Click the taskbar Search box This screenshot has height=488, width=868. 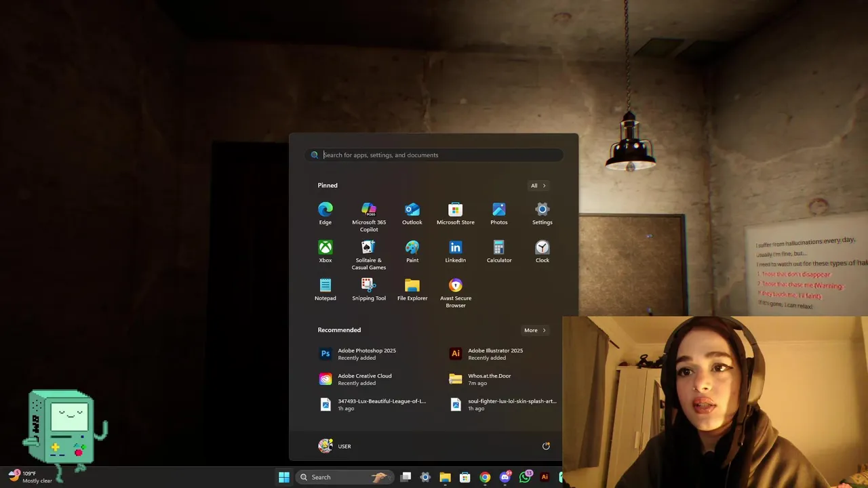[344, 477]
